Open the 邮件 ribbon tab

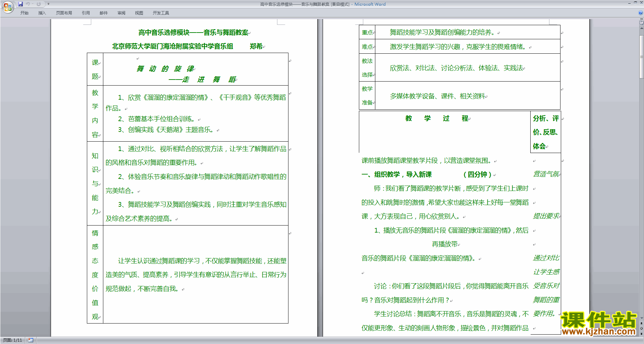pyautogui.click(x=104, y=13)
